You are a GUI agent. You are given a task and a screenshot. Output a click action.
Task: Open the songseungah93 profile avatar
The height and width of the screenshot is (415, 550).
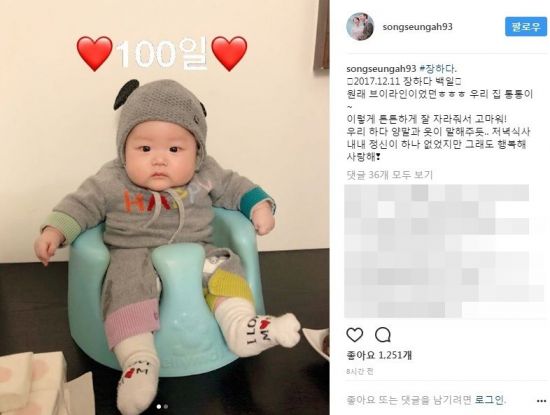coord(360,27)
